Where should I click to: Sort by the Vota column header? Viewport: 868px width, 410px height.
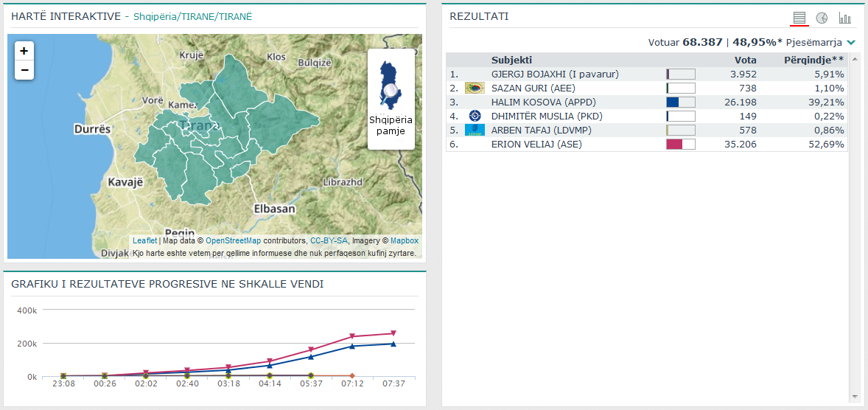[x=745, y=60]
